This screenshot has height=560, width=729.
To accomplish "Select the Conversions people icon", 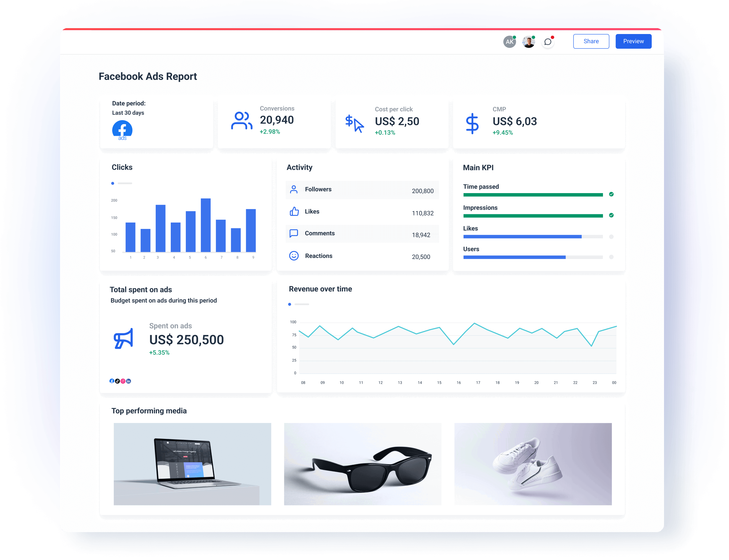I will [241, 121].
